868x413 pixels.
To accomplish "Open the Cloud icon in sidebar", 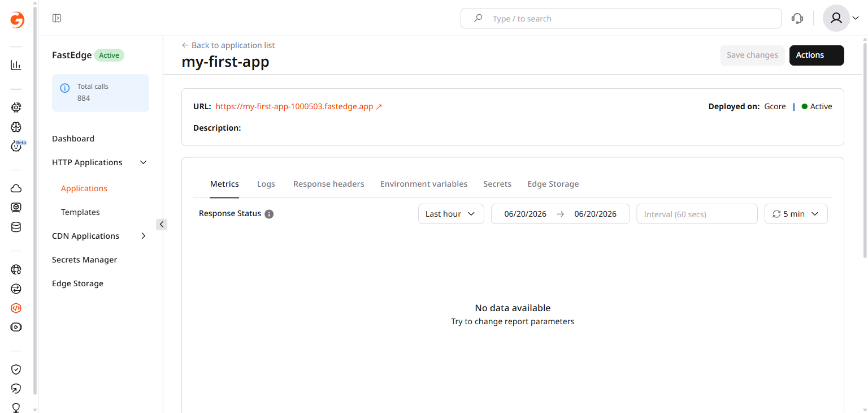I will (x=16, y=188).
